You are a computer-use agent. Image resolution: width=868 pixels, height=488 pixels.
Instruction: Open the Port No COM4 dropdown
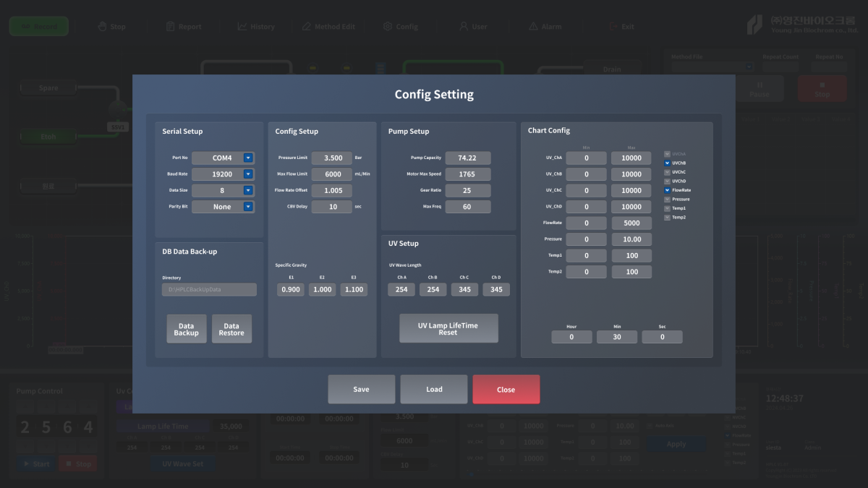(x=248, y=158)
